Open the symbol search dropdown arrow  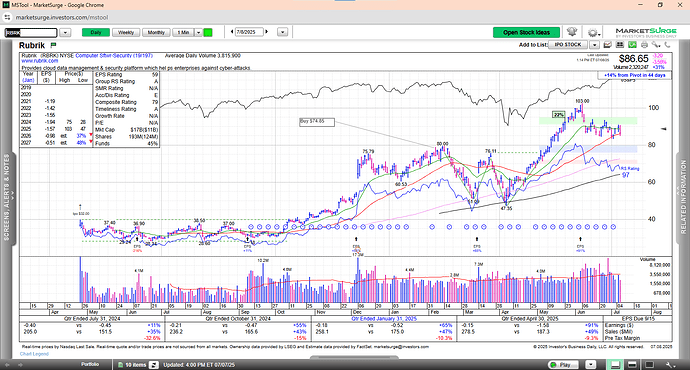click(x=65, y=33)
